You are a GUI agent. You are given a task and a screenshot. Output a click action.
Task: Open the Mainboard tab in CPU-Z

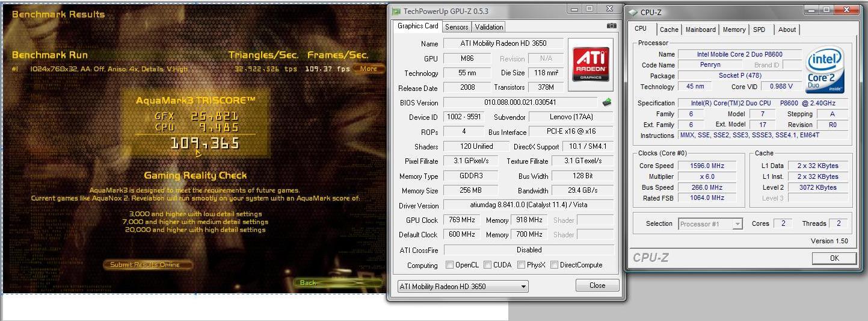(x=701, y=30)
